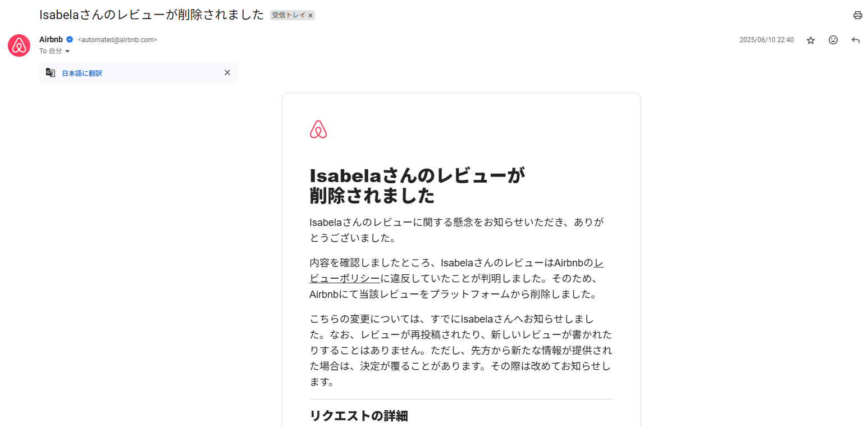Viewport: 868px width, 426px height.
Task: Remove the 受信トレイ label with its x
Action: [310, 15]
